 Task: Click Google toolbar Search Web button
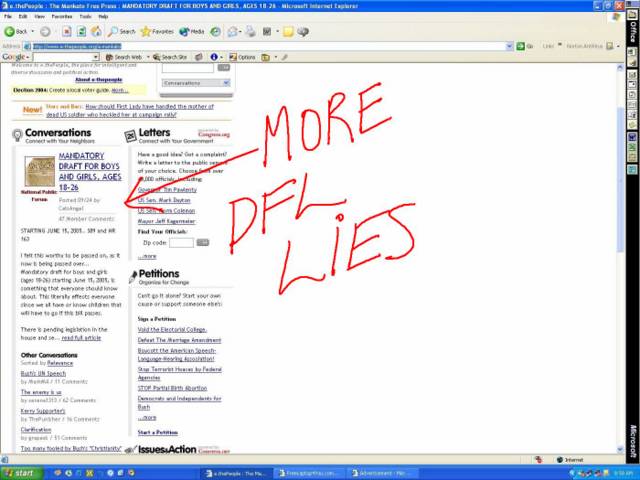click(124, 57)
